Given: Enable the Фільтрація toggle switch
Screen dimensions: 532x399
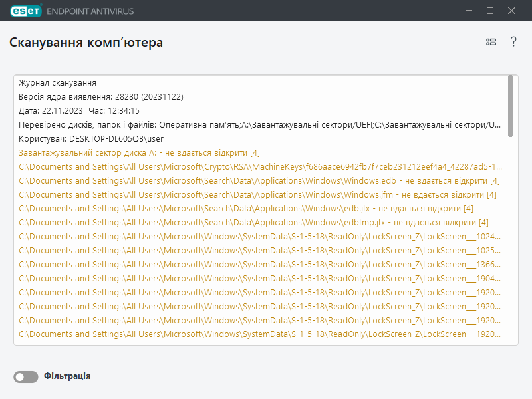Looking at the screenshot, I should (x=26, y=377).
